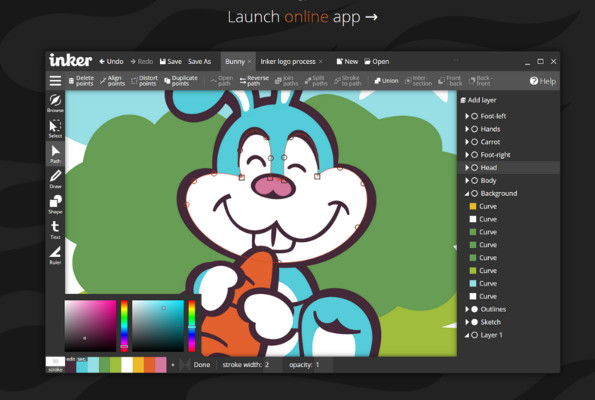Click Duplicate points
Viewport: 595px width, 400px height.
coord(181,81)
